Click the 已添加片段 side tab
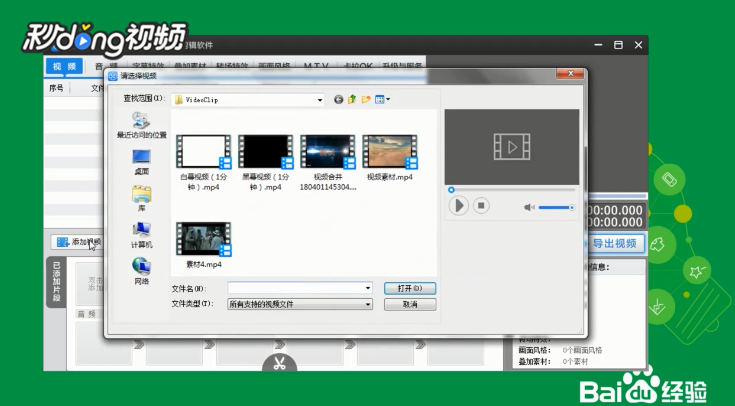This screenshot has height=406, width=735. [x=56, y=282]
